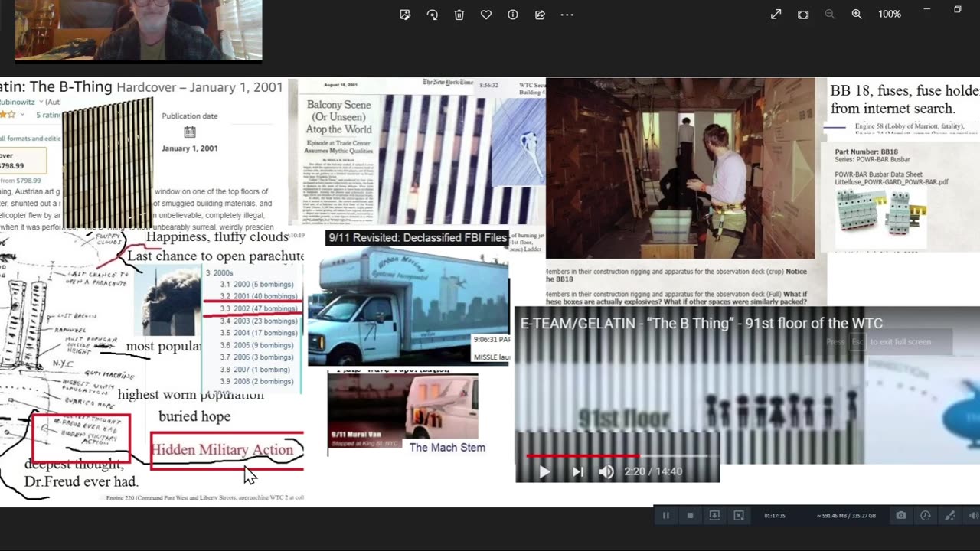Skip to next video with the next button
The width and height of the screenshot is (980, 551).
pyautogui.click(x=577, y=471)
